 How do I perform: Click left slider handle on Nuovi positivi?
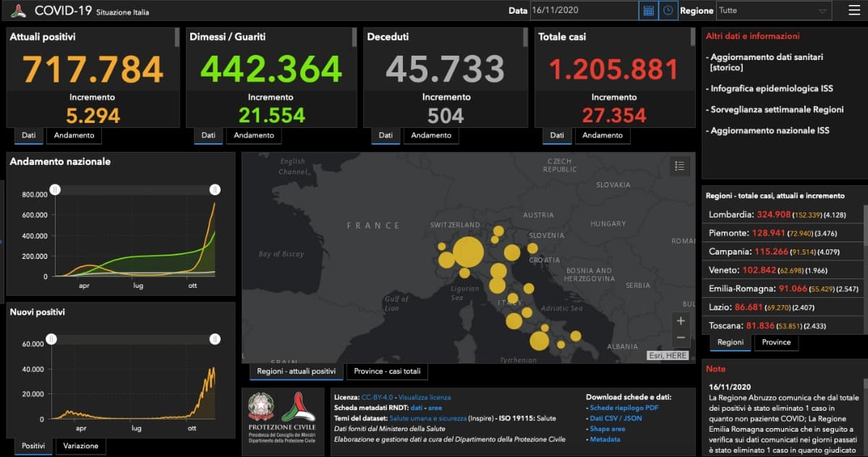51,339
